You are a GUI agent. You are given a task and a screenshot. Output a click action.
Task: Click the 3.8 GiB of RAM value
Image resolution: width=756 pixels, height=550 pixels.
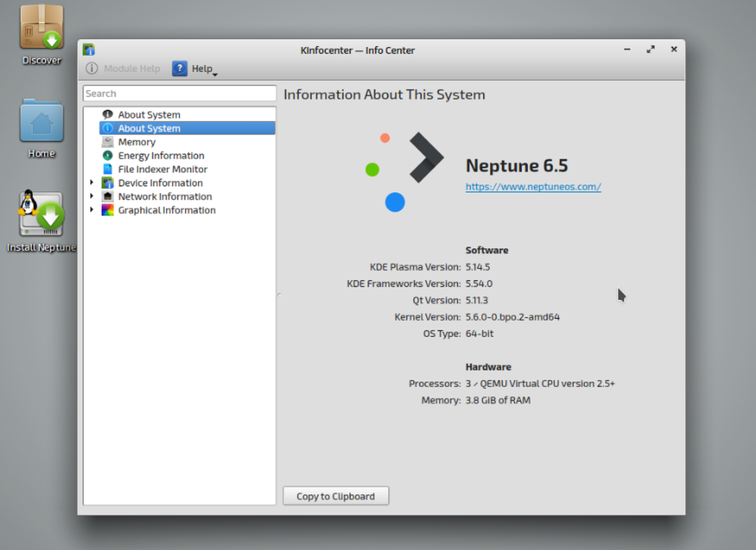498,400
